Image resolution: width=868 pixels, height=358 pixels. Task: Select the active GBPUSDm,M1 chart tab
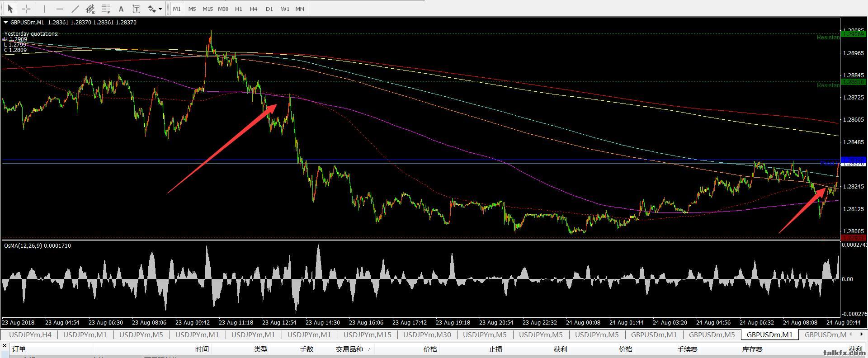(x=770, y=334)
